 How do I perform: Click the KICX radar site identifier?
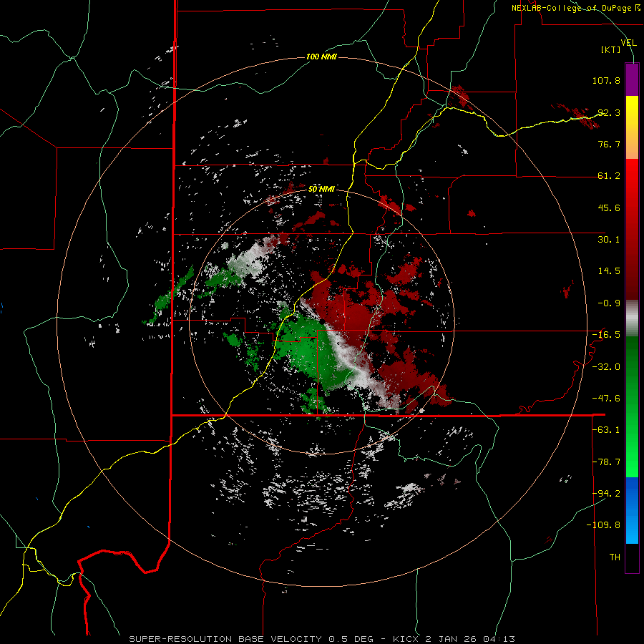(406, 639)
